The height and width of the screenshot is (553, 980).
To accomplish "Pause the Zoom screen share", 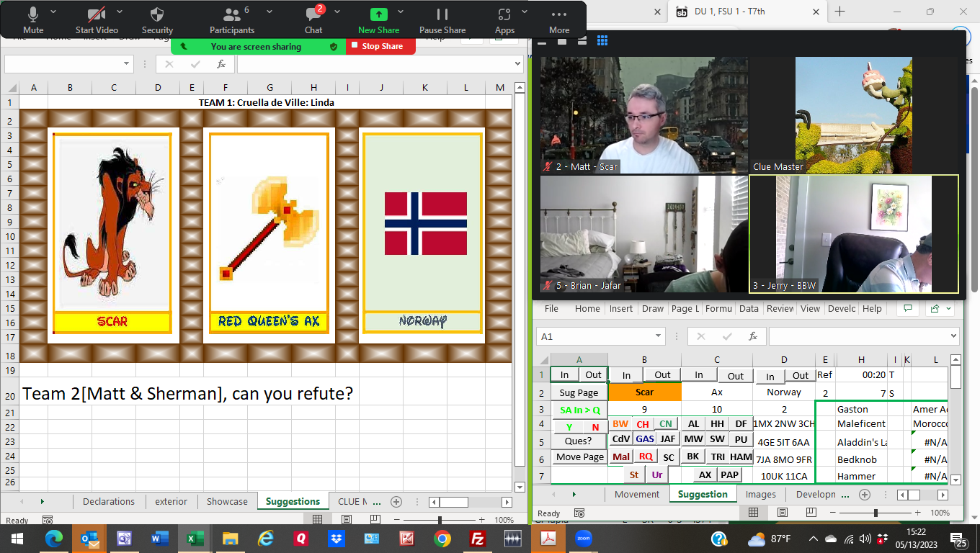I will pos(442,20).
